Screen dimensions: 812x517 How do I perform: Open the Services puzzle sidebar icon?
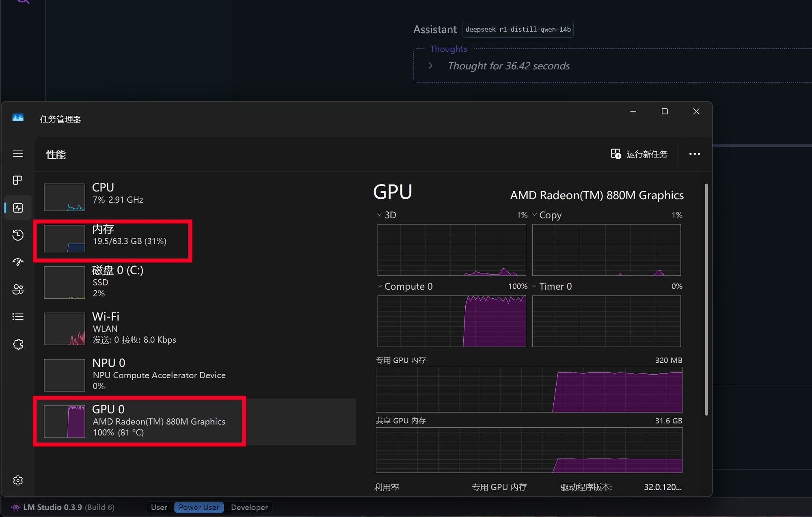[x=18, y=344]
